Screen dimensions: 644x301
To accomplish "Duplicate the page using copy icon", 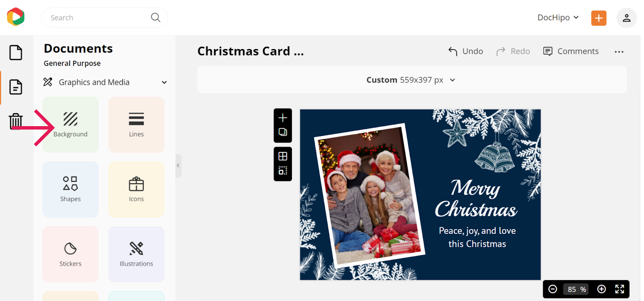I will point(283,132).
